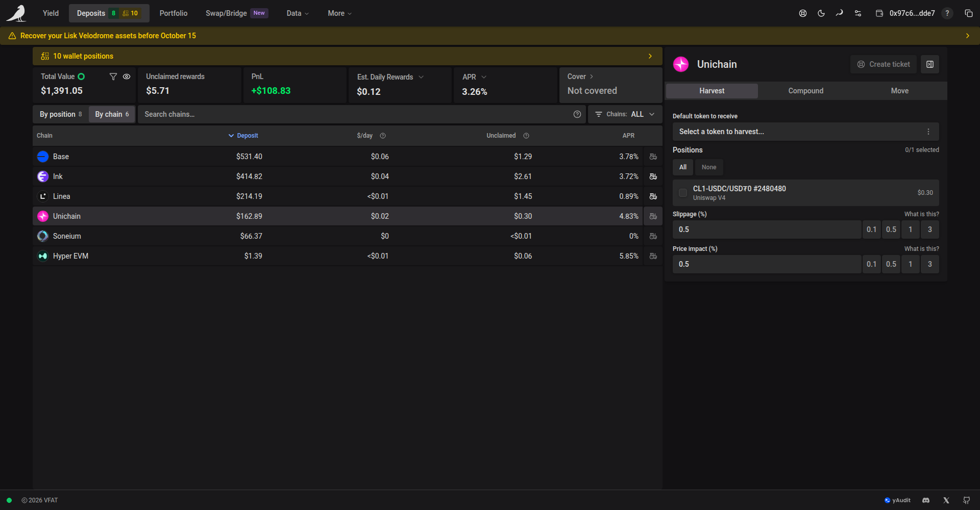Switch to By chain view
980x510 pixels.
pyautogui.click(x=112, y=114)
